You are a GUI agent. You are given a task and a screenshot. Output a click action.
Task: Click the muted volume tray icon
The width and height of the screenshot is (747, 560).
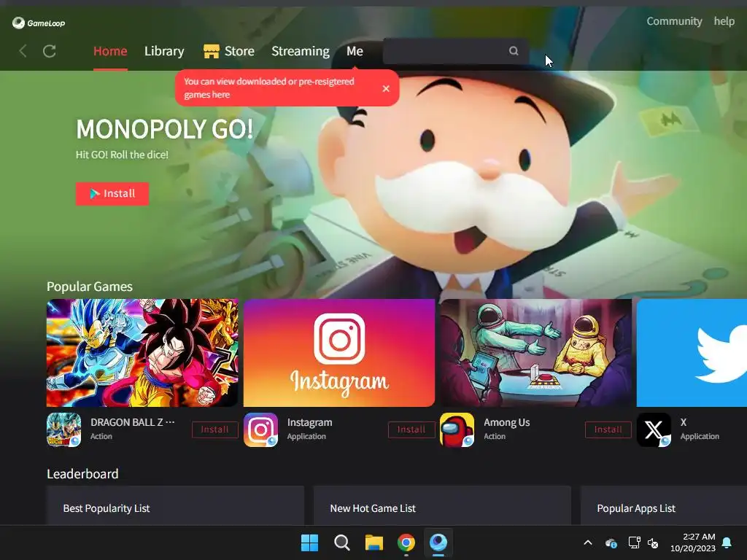pos(653,542)
